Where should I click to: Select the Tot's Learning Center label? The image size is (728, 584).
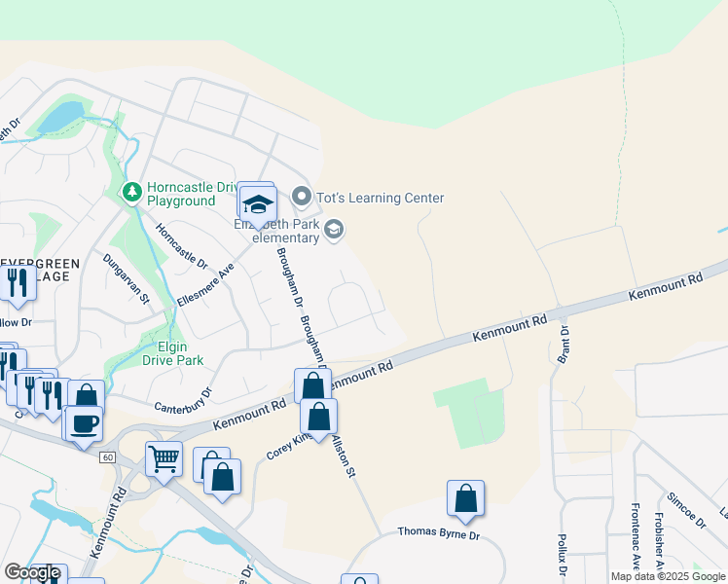381,198
